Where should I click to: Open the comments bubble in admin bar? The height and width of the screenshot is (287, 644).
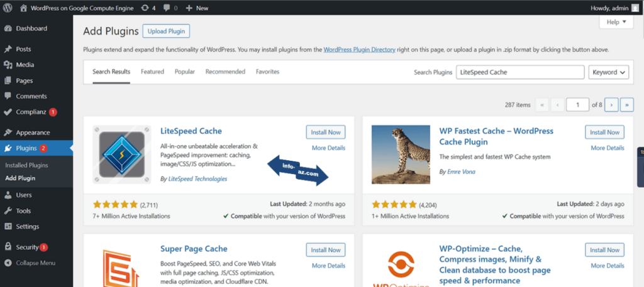tap(168, 8)
